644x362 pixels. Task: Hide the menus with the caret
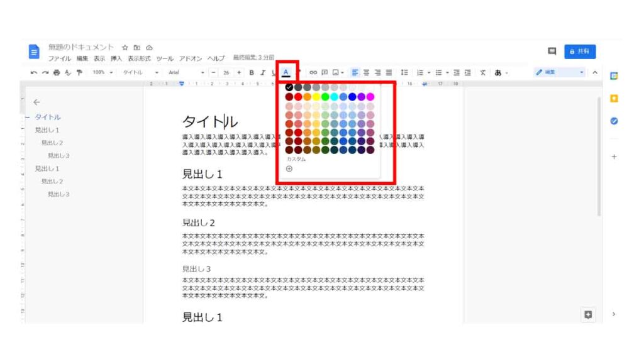pyautogui.click(x=595, y=73)
